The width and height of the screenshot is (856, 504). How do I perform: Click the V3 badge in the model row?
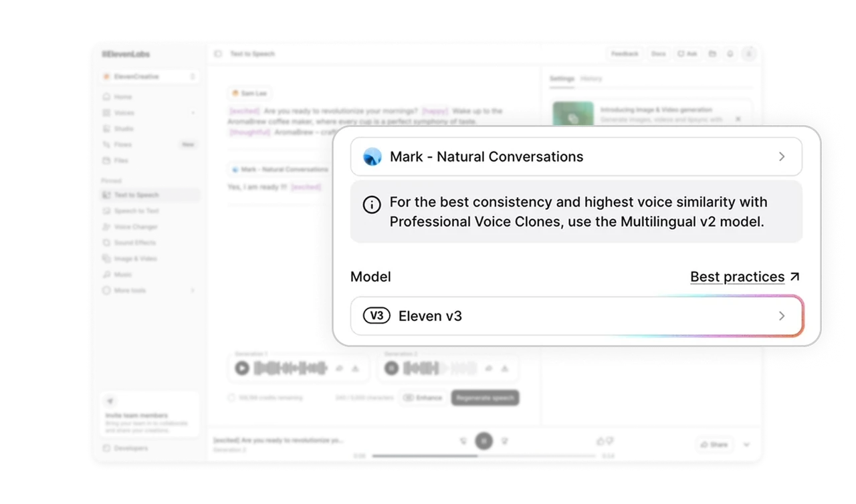[x=377, y=316]
